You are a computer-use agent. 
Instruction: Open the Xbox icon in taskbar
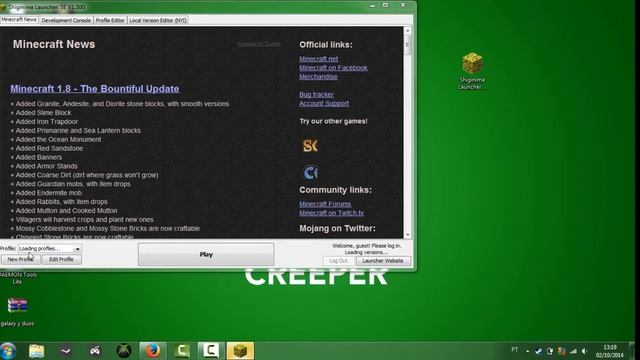[x=124, y=351]
